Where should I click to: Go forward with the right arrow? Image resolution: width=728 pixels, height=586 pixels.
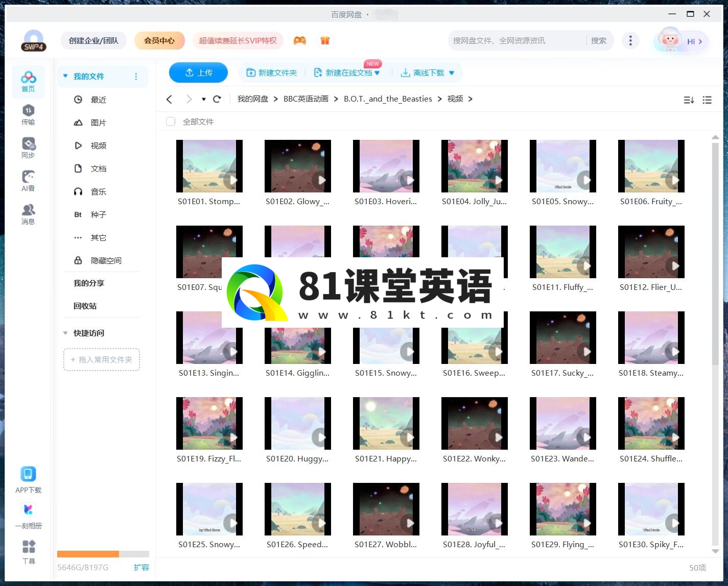point(189,99)
